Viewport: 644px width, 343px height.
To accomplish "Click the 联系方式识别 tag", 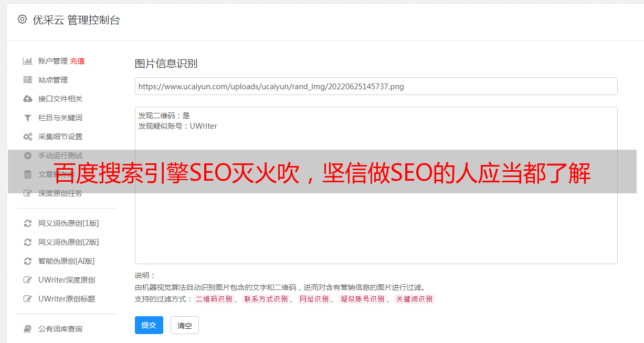I will pos(266,299).
